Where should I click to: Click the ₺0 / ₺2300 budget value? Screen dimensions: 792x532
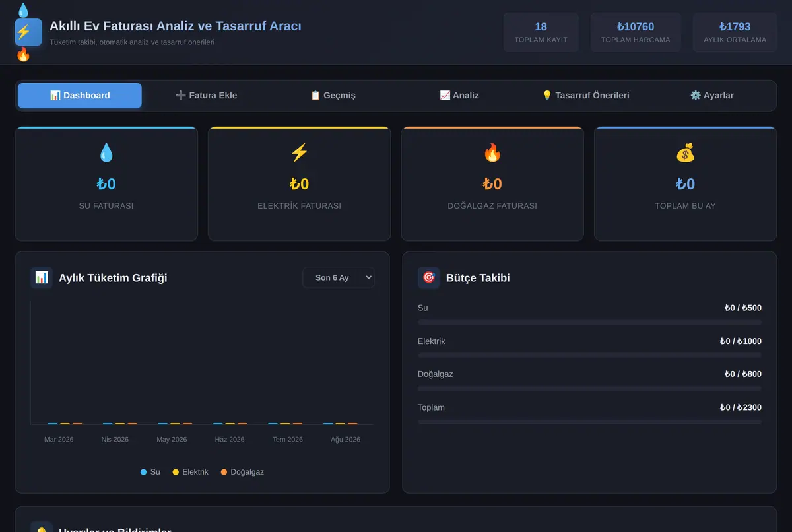tap(741, 407)
